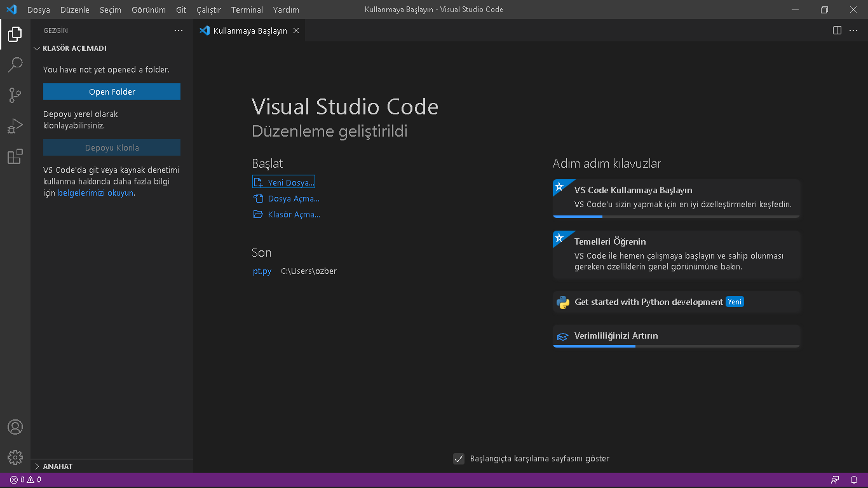Screen dimensions: 868x488
Task: Click the Visual Studio Code heading
Action: 345,107
